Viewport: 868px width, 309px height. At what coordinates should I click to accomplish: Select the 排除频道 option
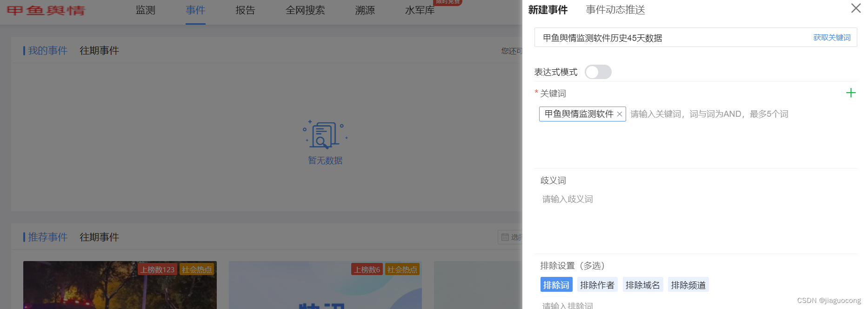coord(688,285)
